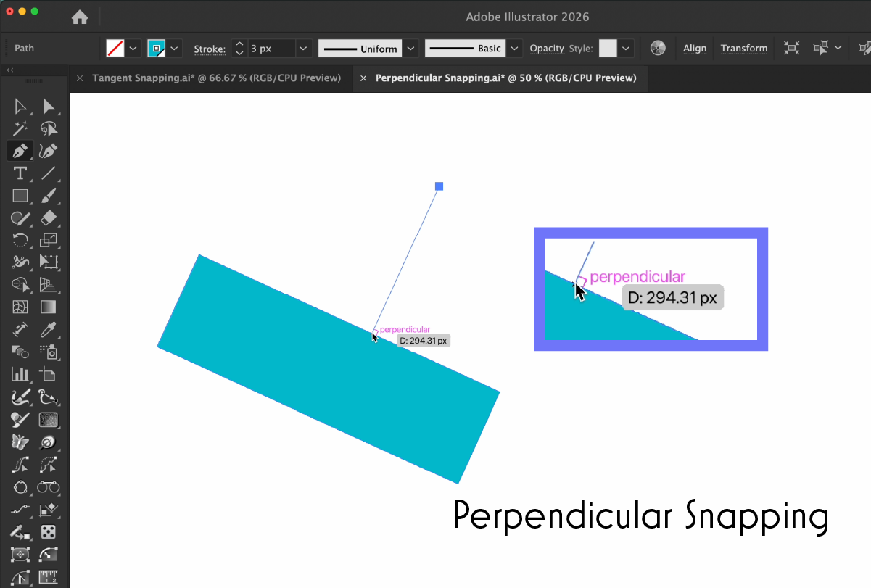The width and height of the screenshot is (871, 588).
Task: Open the Transform panel link
Action: pyautogui.click(x=743, y=49)
